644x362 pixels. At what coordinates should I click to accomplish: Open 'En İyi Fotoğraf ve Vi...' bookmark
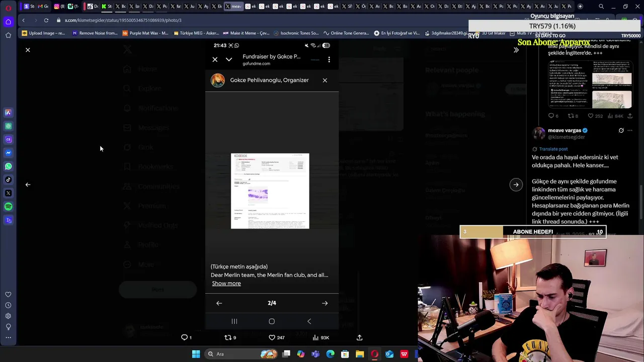[396, 33]
